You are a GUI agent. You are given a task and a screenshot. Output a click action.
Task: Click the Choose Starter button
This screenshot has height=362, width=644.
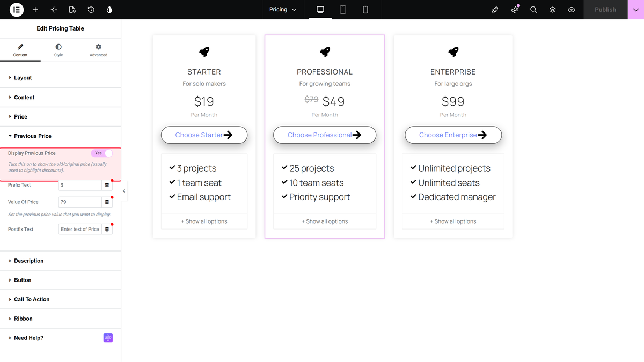pyautogui.click(x=204, y=135)
